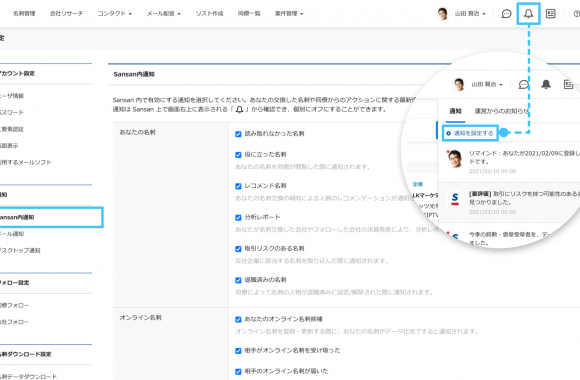Screen dimensions: 580x380
Task: Click the user avatar in the top bar
Action: (x=442, y=14)
